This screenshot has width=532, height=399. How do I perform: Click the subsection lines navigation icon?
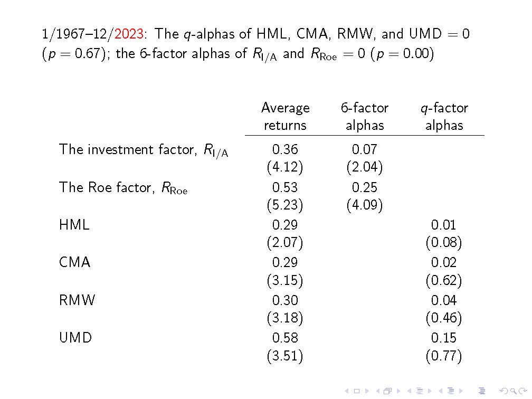(419, 391)
